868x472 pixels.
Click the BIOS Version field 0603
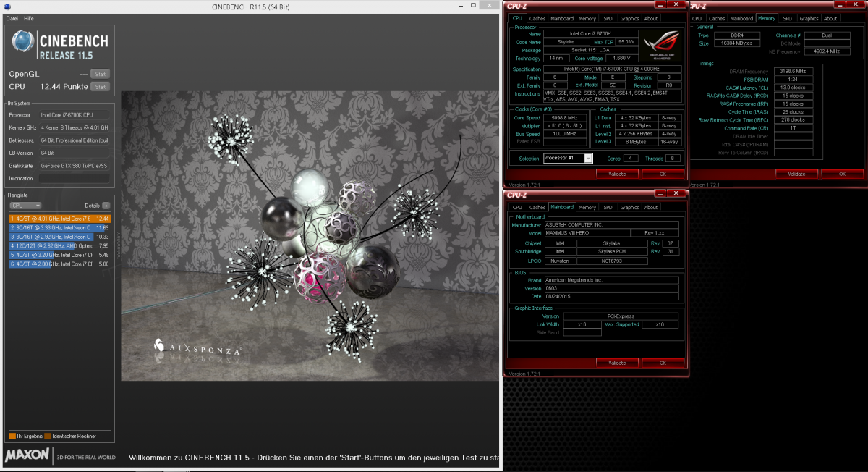point(612,288)
